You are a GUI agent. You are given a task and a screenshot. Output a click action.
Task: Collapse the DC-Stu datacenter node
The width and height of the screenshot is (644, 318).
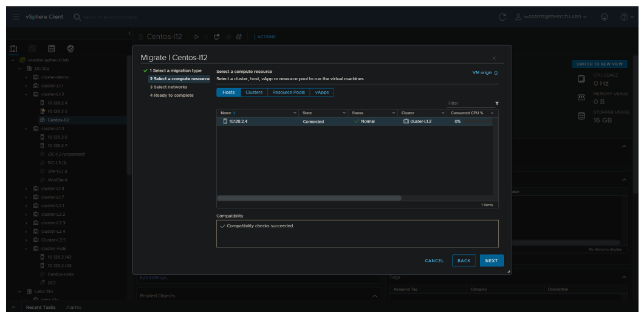[x=19, y=69]
